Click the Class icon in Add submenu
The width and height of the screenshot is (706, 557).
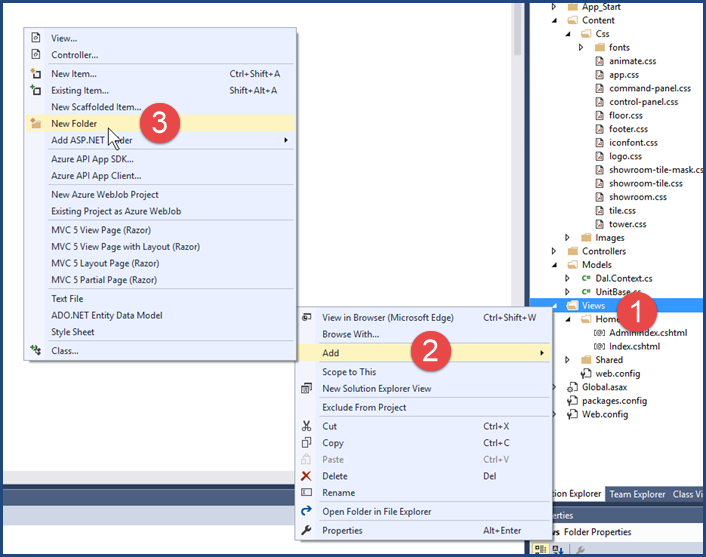point(36,351)
